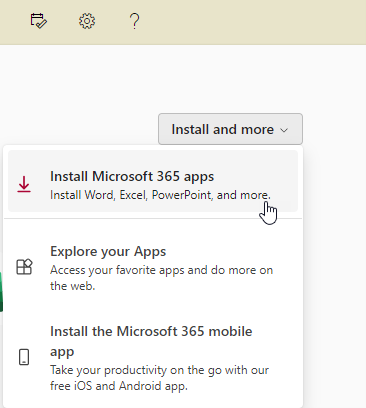Open the Settings gear icon
This screenshot has height=408, width=366.
[87, 21]
